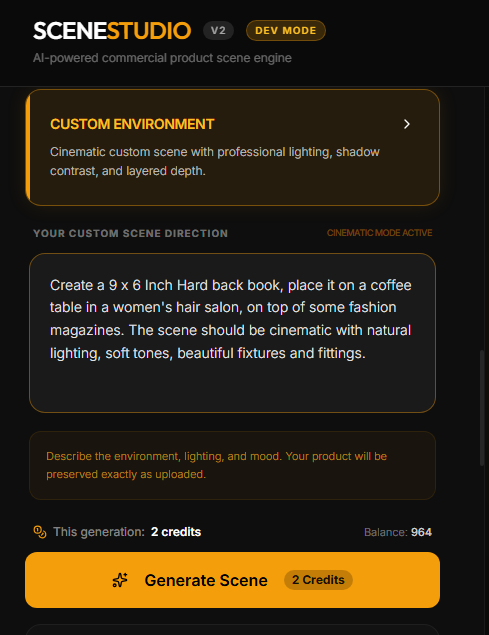Click the orange accent bar on Custom Environment card
Screen dimensions: 489x635
[x=28, y=147]
